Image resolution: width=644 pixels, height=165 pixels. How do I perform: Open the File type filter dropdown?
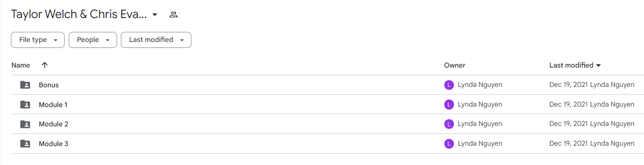(x=38, y=40)
